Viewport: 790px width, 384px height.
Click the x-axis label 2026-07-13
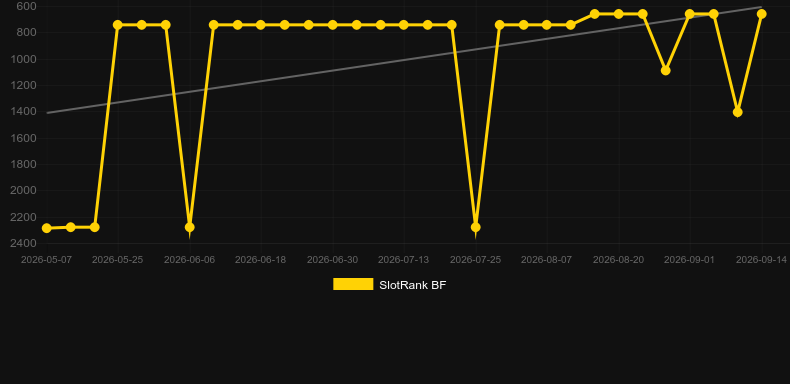[x=404, y=260]
